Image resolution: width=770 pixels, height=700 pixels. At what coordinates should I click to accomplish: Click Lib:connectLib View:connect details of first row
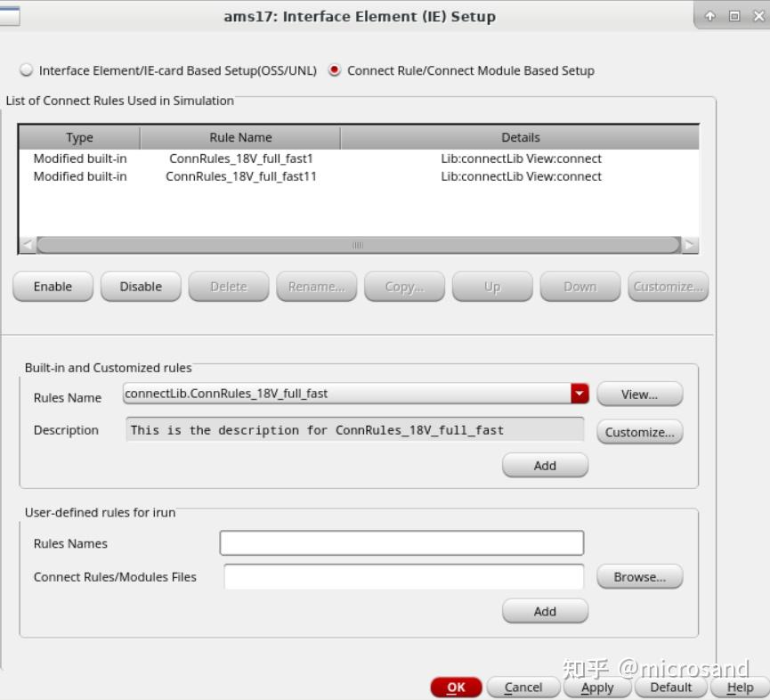(x=521, y=159)
